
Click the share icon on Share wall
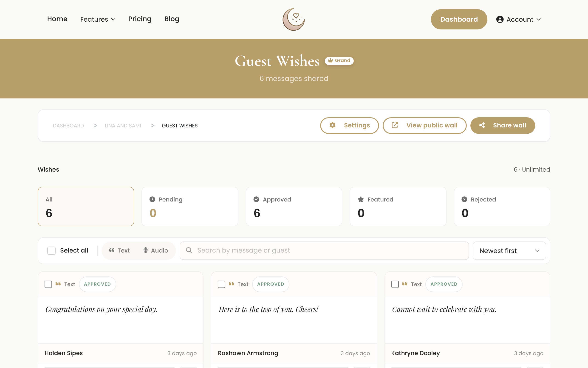(482, 125)
